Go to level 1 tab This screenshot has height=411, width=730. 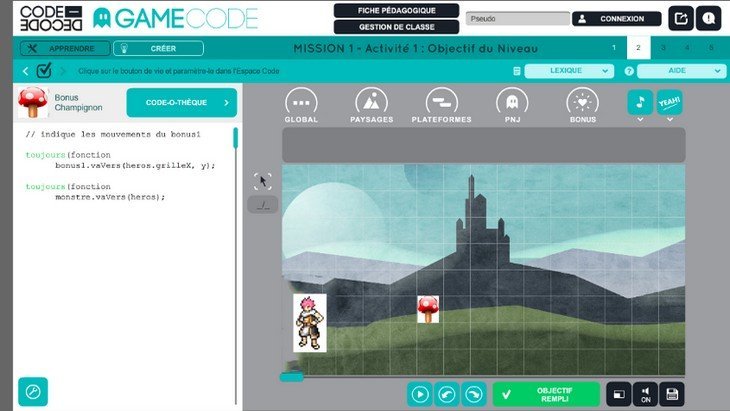click(x=614, y=47)
